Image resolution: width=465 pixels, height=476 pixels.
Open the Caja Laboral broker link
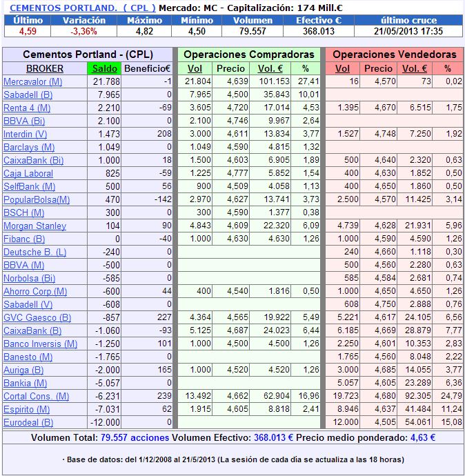click(28, 173)
